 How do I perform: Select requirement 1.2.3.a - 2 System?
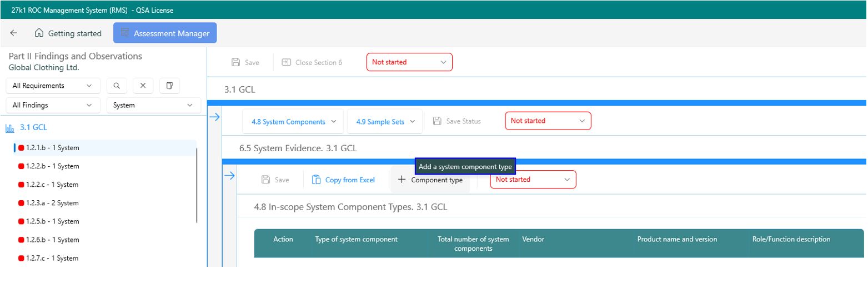point(52,203)
